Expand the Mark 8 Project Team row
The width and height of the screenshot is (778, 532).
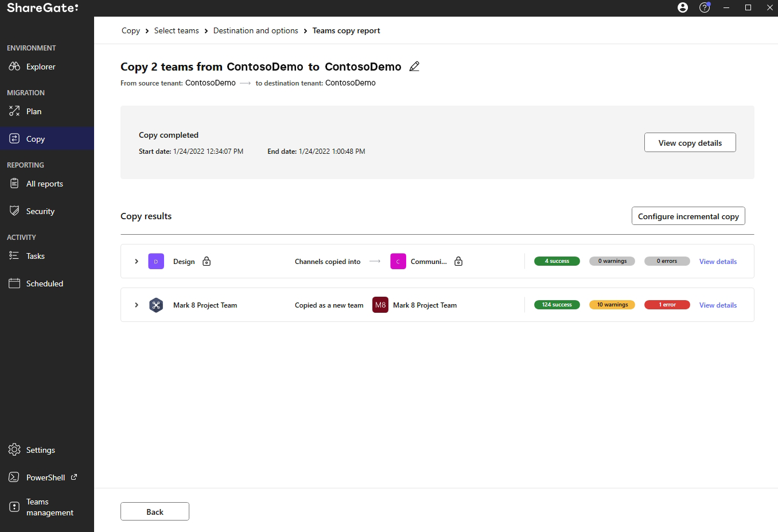click(x=137, y=305)
